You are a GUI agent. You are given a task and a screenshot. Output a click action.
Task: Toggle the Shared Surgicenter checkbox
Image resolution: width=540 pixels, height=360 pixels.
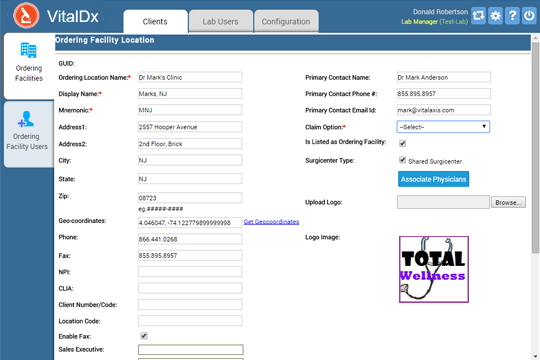pos(402,160)
